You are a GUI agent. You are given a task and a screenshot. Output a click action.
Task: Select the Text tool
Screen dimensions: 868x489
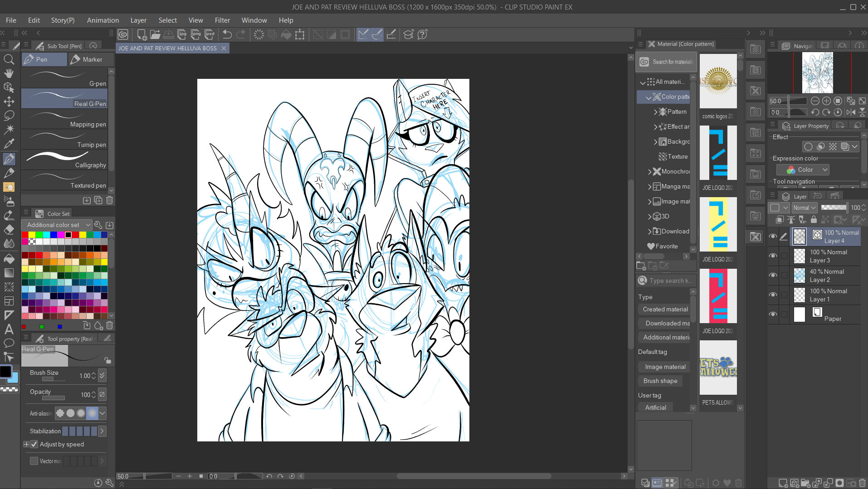tap(9, 329)
